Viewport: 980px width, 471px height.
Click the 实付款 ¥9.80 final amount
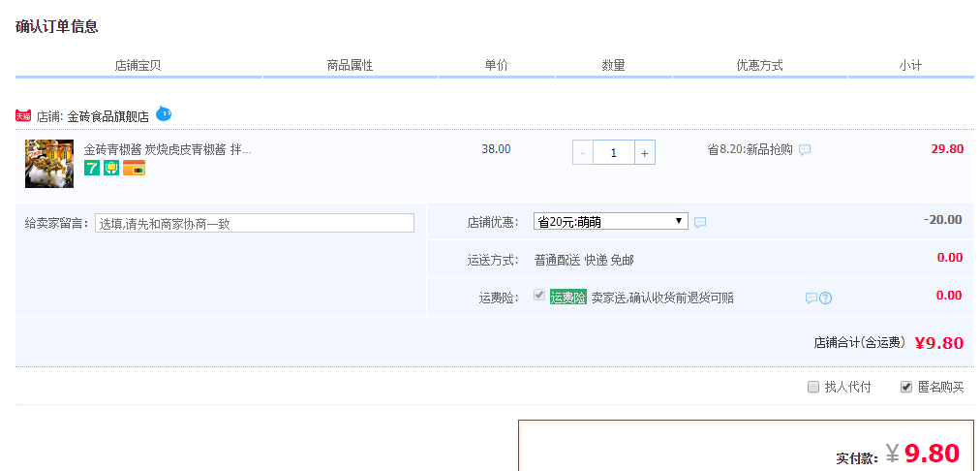click(x=923, y=453)
